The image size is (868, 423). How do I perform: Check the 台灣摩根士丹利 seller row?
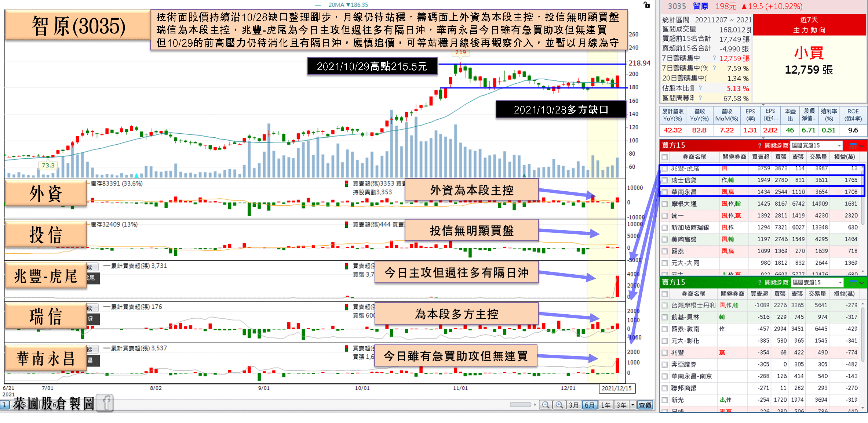tap(664, 305)
